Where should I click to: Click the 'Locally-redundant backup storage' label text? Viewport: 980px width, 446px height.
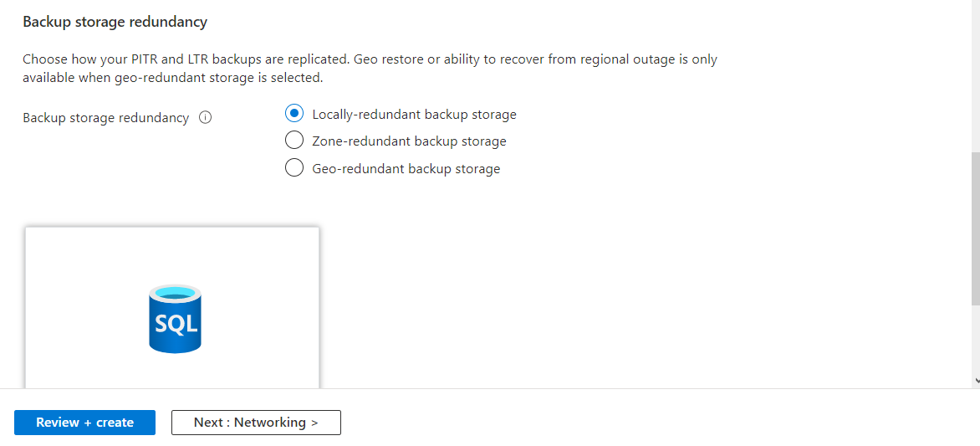pyautogui.click(x=415, y=115)
